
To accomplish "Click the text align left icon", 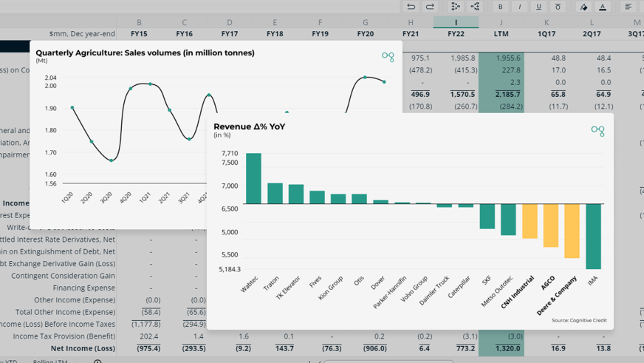I will (x=628, y=7).
